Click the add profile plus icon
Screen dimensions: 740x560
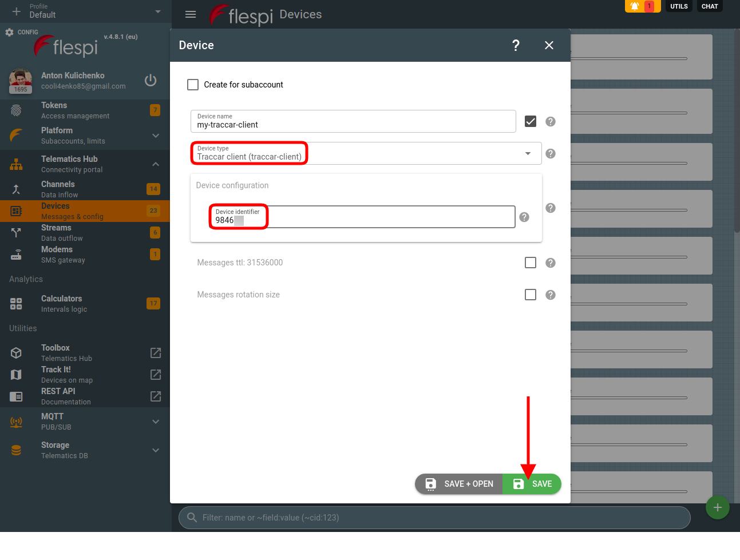pyautogui.click(x=16, y=11)
